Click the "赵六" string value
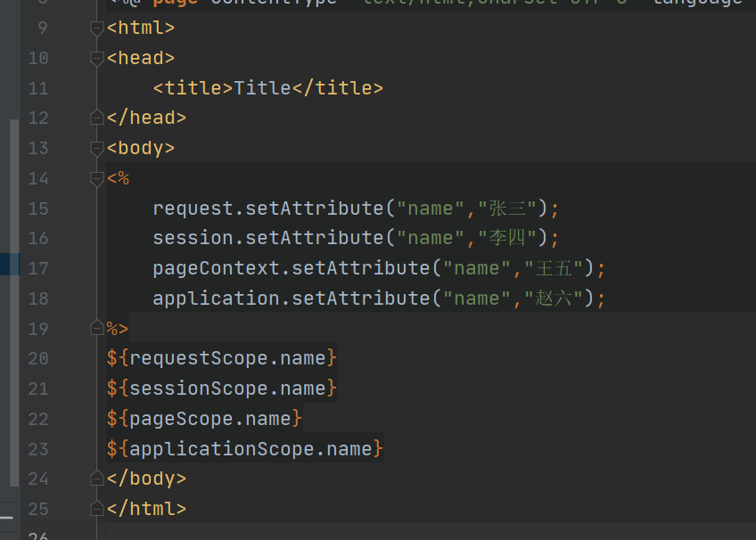The height and width of the screenshot is (540, 756). 554,299
